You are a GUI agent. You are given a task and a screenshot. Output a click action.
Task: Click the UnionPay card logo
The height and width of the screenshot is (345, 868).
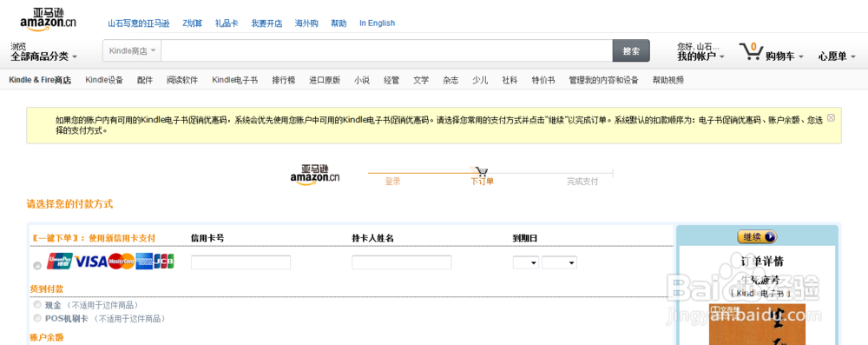[x=60, y=262]
